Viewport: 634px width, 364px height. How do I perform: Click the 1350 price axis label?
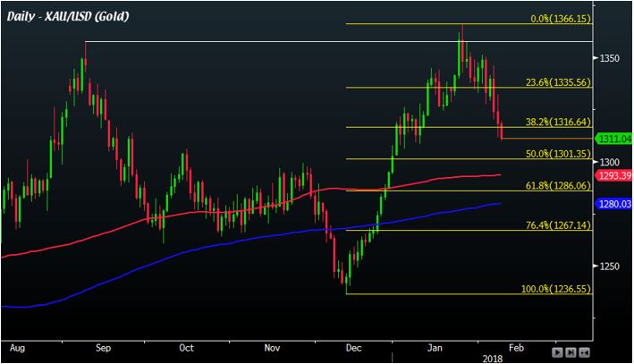click(609, 58)
